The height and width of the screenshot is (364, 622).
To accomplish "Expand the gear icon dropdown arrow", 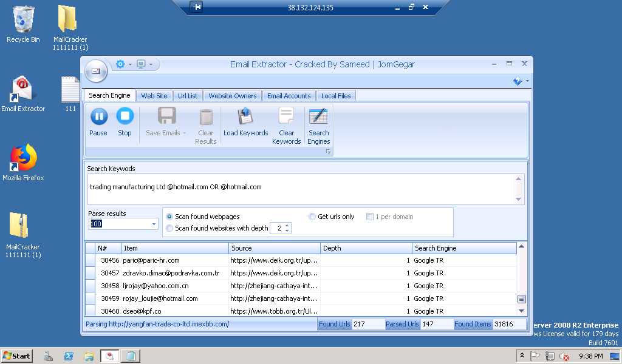I will (130, 64).
